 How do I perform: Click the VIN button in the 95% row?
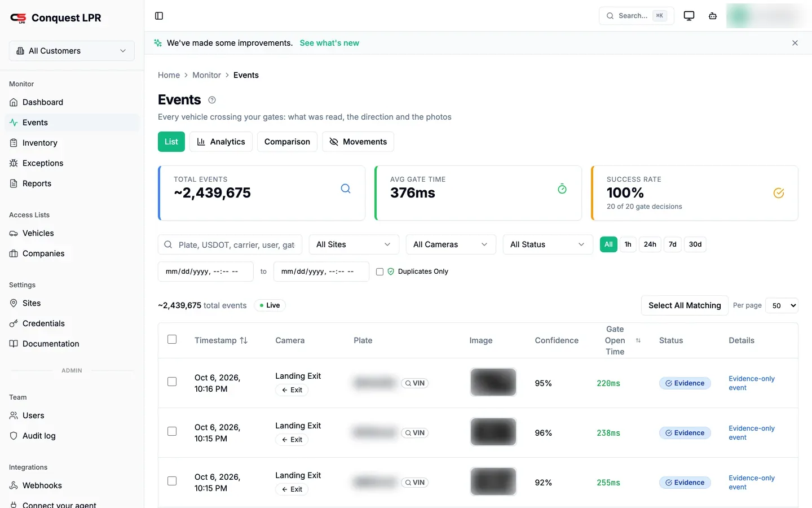[x=415, y=383]
